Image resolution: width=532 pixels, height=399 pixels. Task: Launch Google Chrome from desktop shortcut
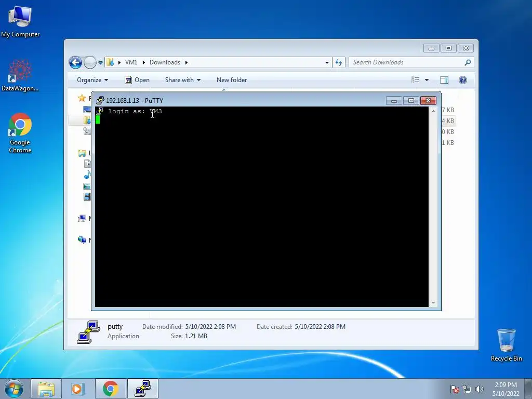(20, 133)
